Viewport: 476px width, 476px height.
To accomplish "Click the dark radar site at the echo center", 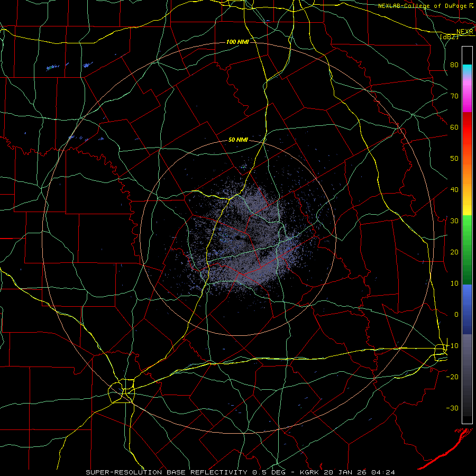I will pos(239,237).
